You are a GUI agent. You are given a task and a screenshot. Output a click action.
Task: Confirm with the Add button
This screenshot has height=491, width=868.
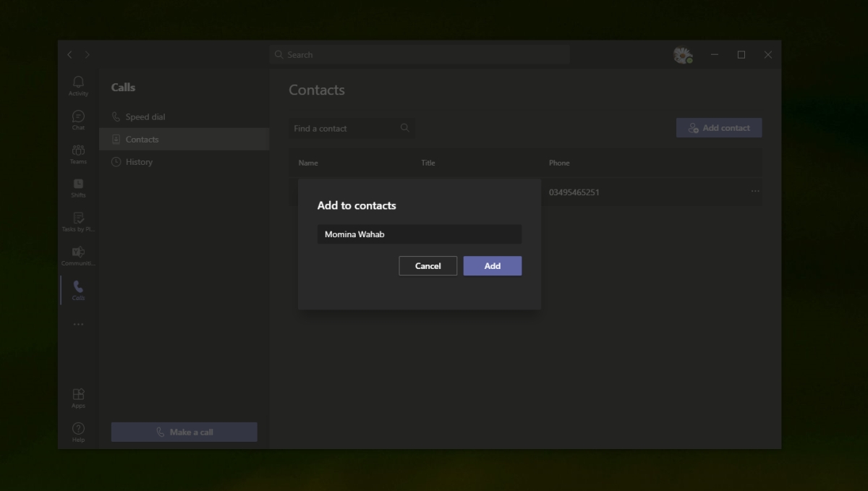tap(493, 266)
